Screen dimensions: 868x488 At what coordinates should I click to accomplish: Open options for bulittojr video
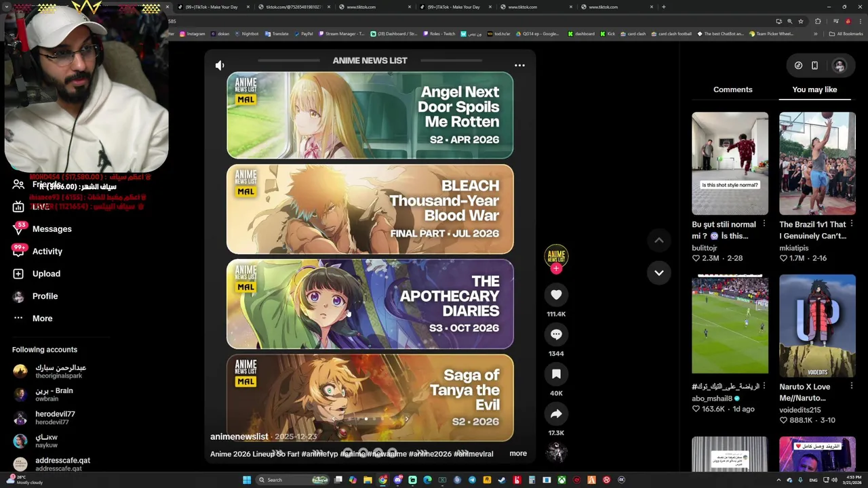(764, 224)
